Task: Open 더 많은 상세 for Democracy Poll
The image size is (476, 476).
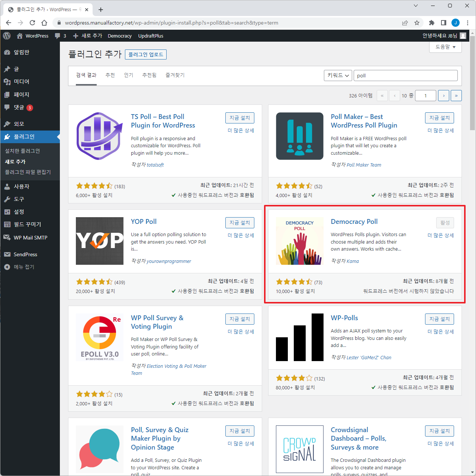Action: click(x=441, y=235)
